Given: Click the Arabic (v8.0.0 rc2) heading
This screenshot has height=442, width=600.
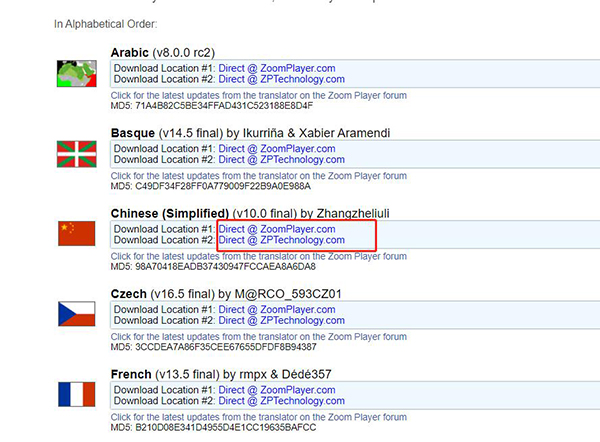Looking at the screenshot, I should (163, 52).
